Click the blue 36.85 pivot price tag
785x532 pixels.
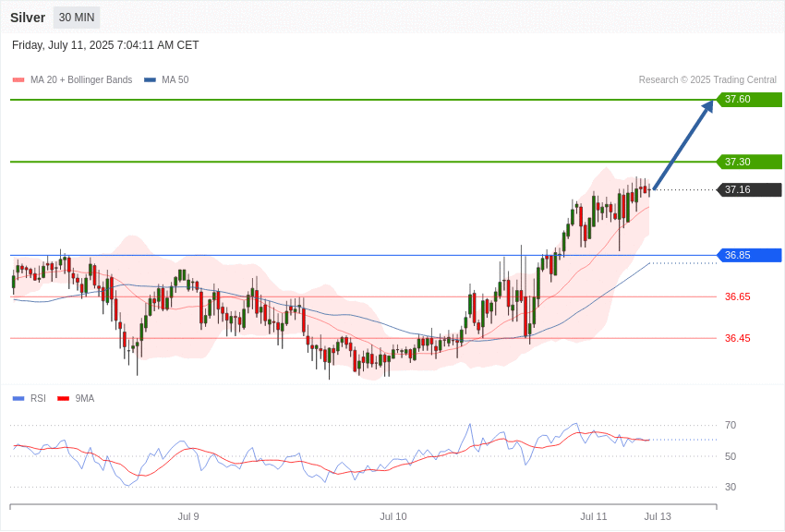point(750,255)
